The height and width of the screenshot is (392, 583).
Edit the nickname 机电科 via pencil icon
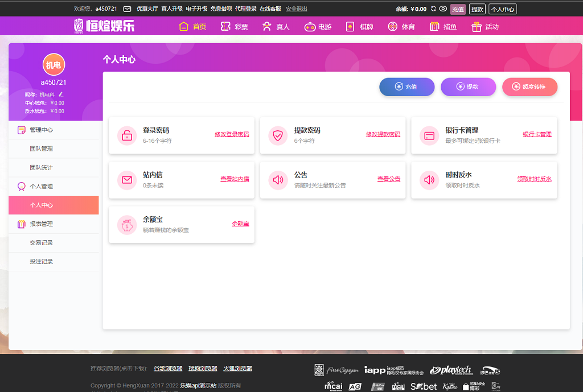coord(60,95)
